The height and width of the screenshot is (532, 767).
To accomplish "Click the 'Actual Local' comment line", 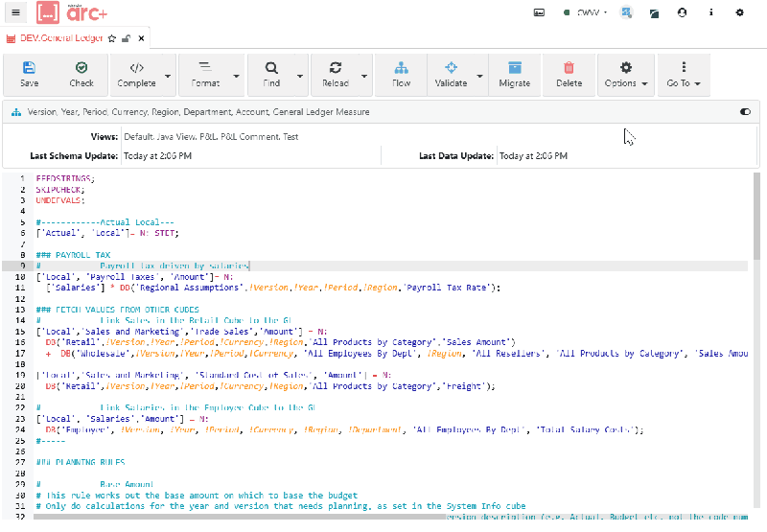I will (x=105, y=222).
